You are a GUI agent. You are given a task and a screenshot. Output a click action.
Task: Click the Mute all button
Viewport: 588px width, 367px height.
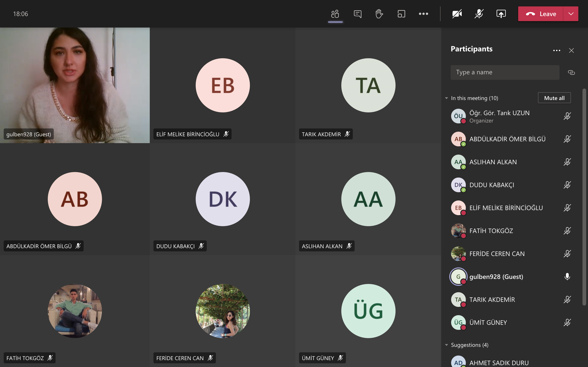pos(554,98)
